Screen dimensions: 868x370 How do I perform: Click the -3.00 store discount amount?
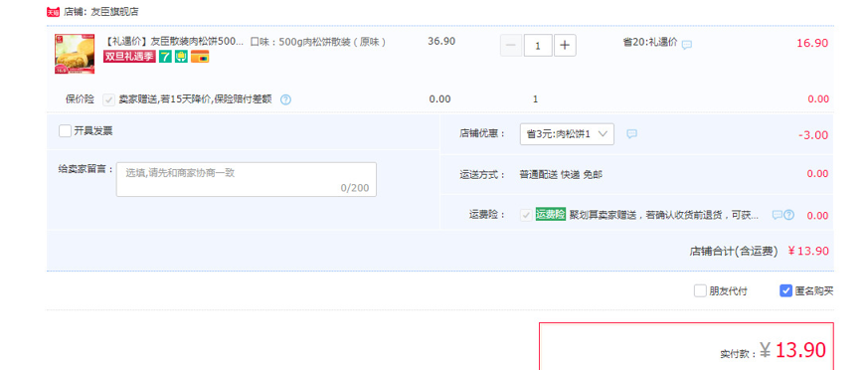813,135
